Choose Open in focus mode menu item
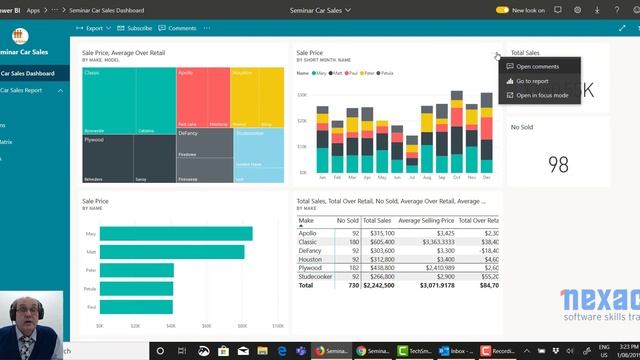Image resolution: width=640 pixels, height=360 pixels. click(540, 95)
